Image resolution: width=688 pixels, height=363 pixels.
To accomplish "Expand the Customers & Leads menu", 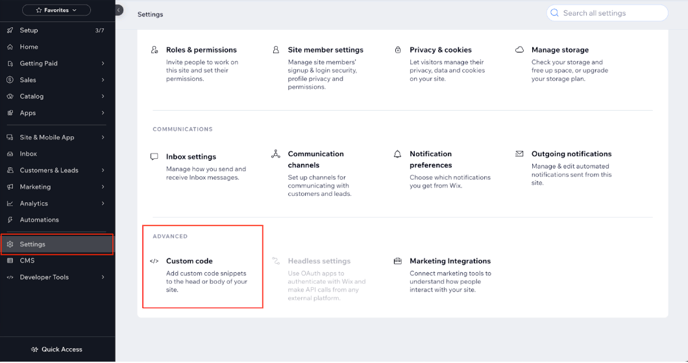I will click(x=57, y=170).
